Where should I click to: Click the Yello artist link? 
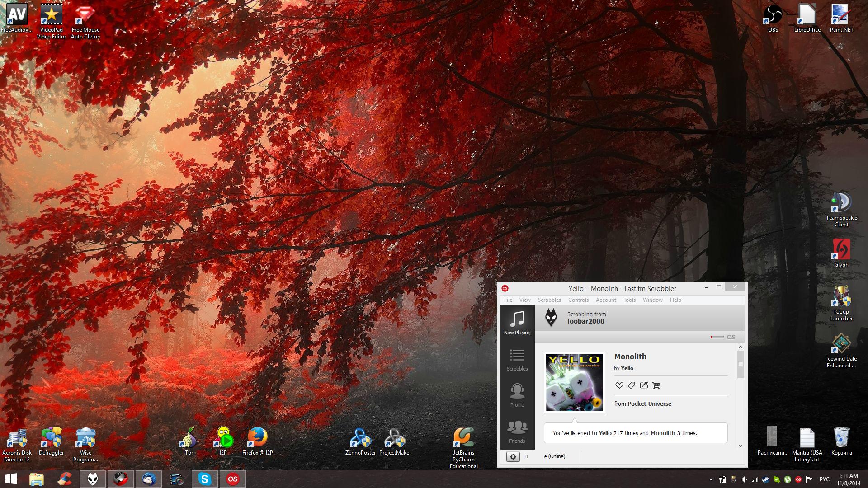[x=627, y=368]
